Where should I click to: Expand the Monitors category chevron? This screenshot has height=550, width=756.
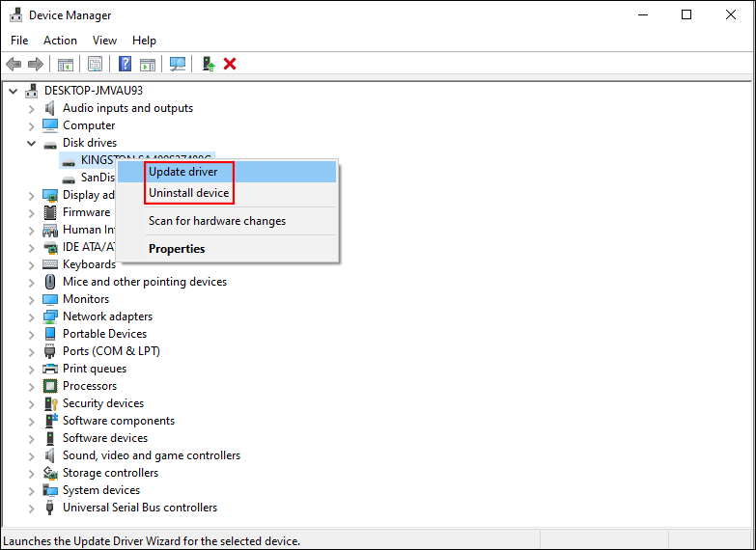coord(32,300)
